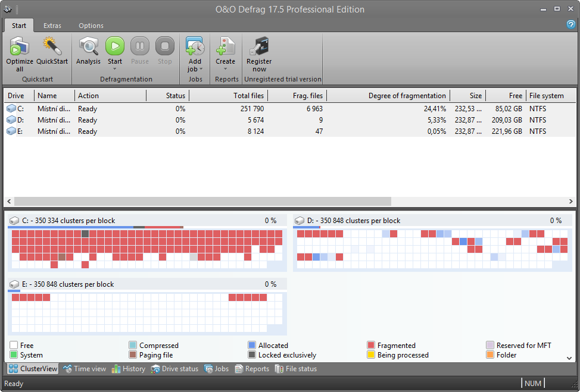The image size is (580, 392).
Task: Open the Options ribbon tab
Action: pyautogui.click(x=91, y=26)
